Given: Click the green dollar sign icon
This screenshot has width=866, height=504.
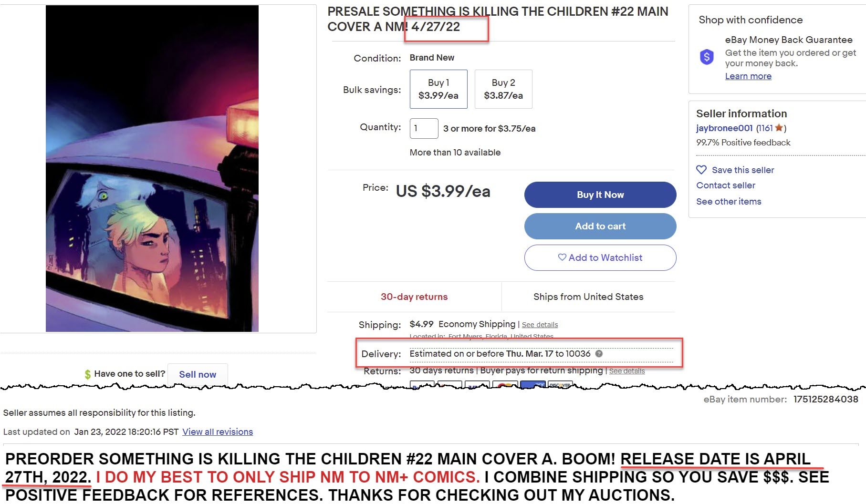Looking at the screenshot, I should [88, 374].
